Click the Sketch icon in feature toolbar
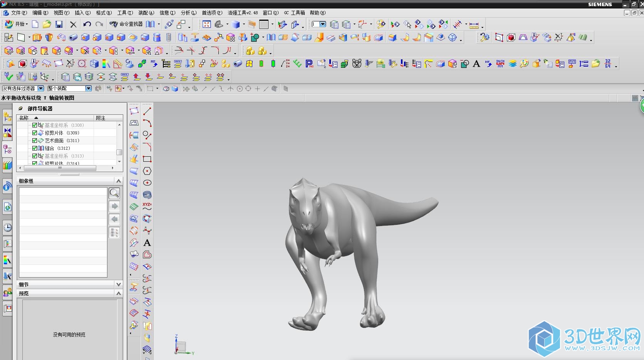 (8, 37)
